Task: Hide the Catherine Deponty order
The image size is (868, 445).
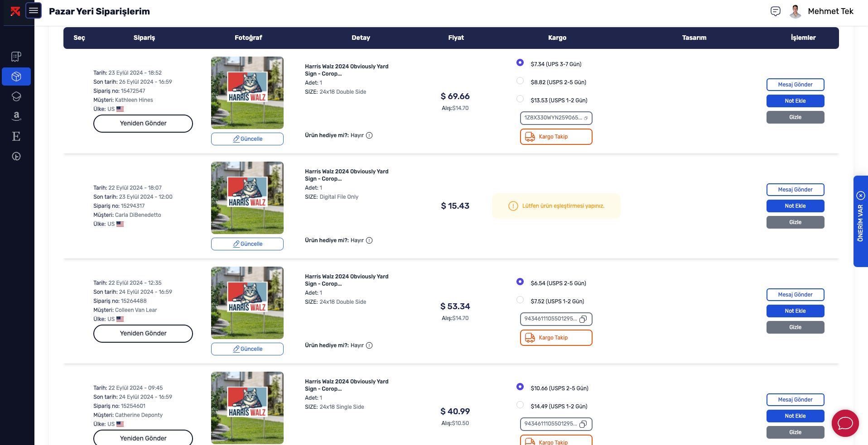Action: tap(796, 432)
